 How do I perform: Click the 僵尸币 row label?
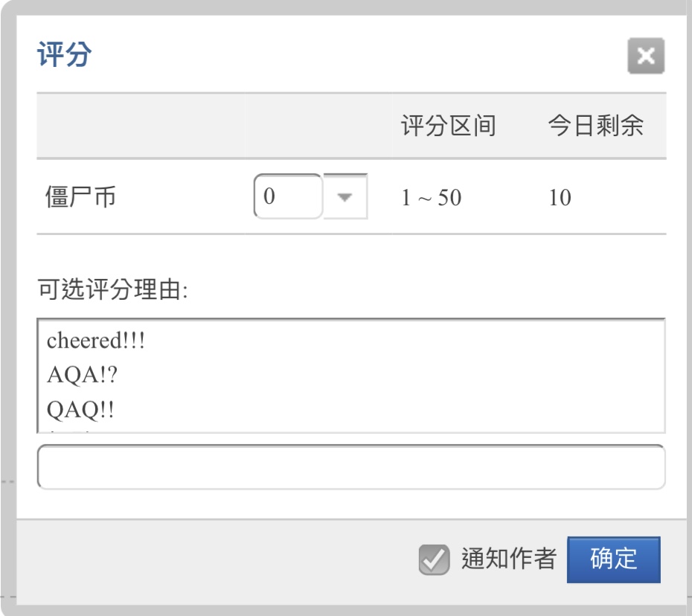point(81,198)
